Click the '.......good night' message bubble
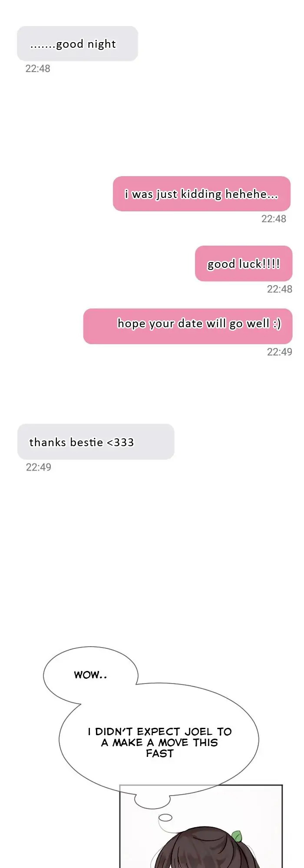The height and width of the screenshot is (868, 304). point(77,43)
